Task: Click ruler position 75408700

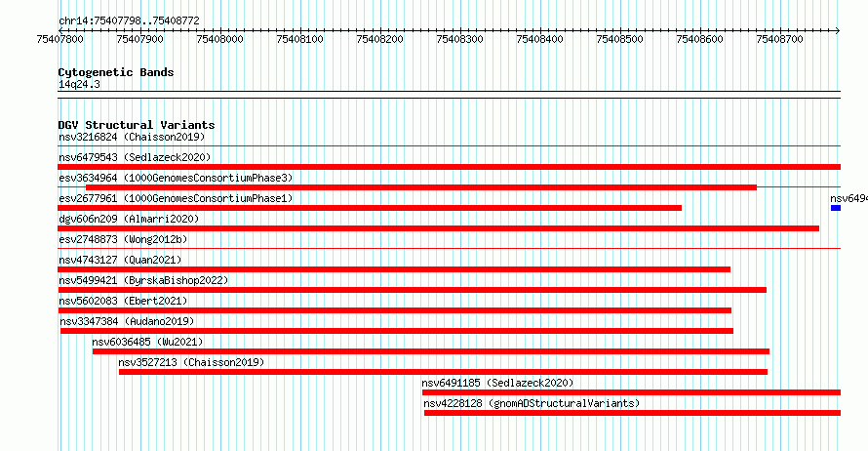Action: 779,39
